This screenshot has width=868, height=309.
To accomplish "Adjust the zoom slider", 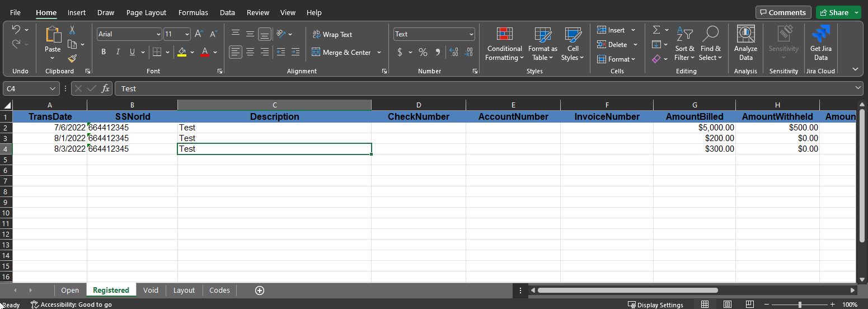I will tap(800, 305).
